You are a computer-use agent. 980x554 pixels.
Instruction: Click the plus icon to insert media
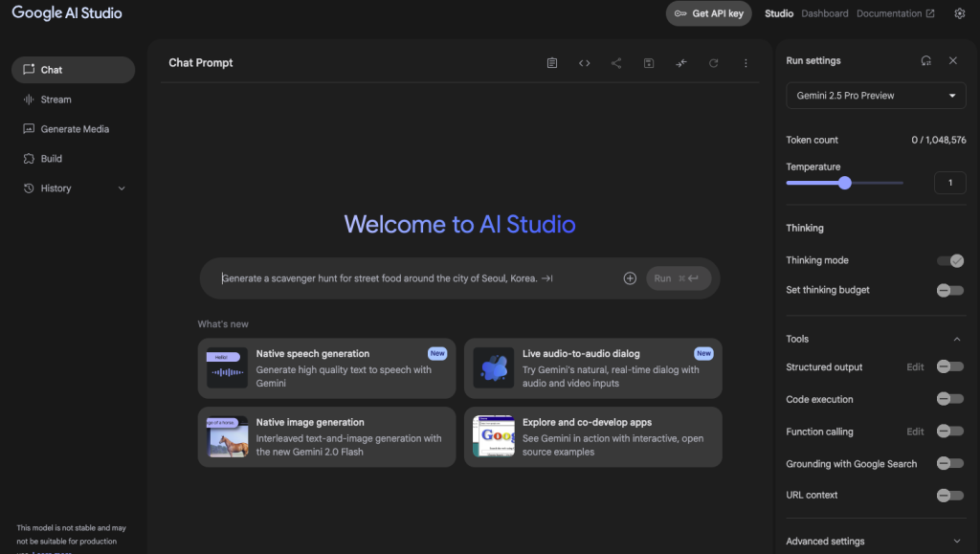[x=630, y=278]
